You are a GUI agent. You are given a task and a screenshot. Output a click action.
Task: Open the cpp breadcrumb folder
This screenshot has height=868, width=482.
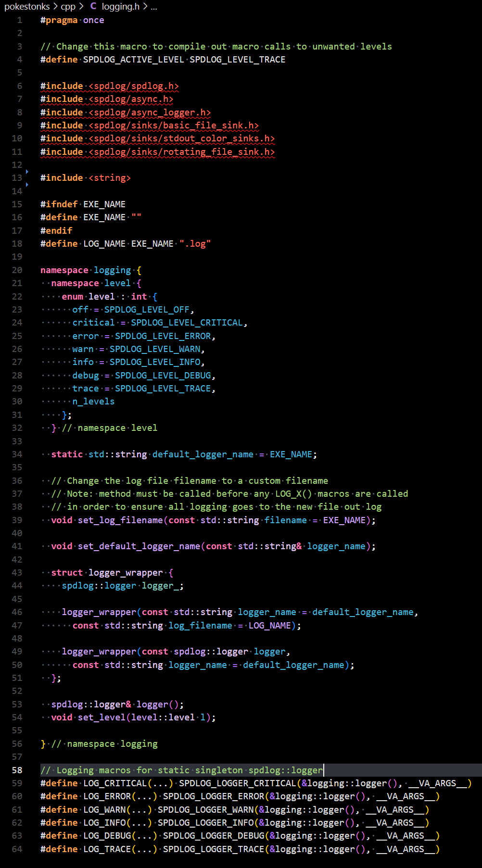point(68,6)
